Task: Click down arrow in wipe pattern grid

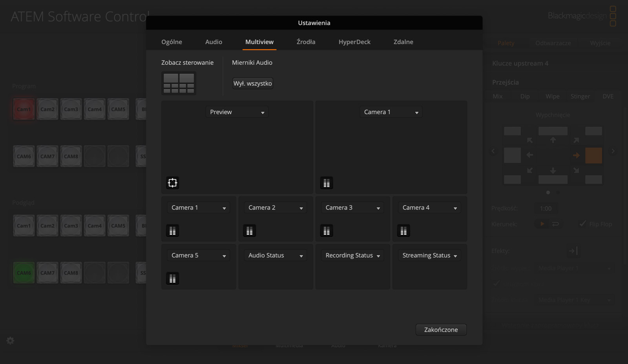Action: (553, 171)
